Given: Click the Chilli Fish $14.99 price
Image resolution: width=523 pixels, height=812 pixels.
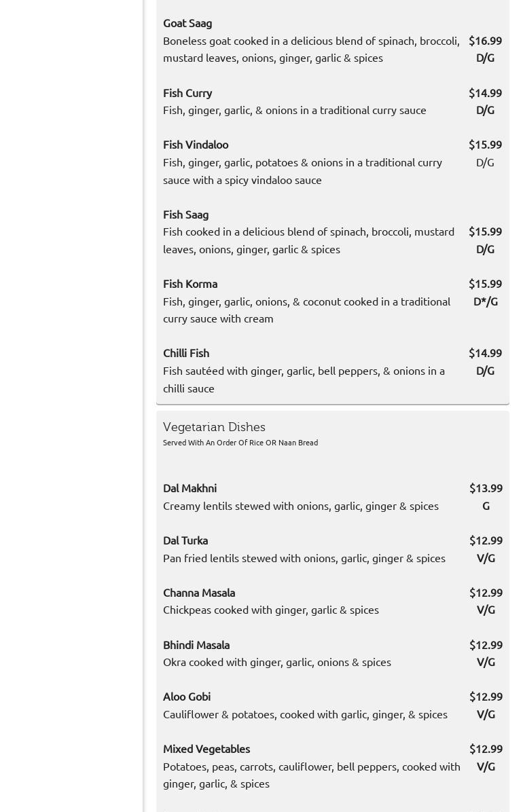Looking at the screenshot, I should click(485, 353).
